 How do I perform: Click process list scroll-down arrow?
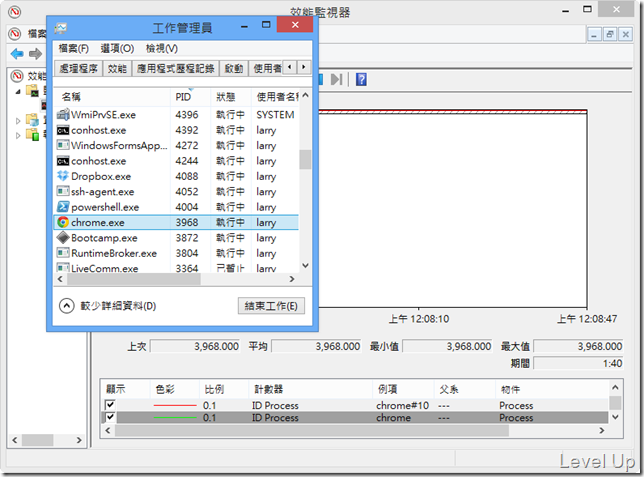click(305, 266)
